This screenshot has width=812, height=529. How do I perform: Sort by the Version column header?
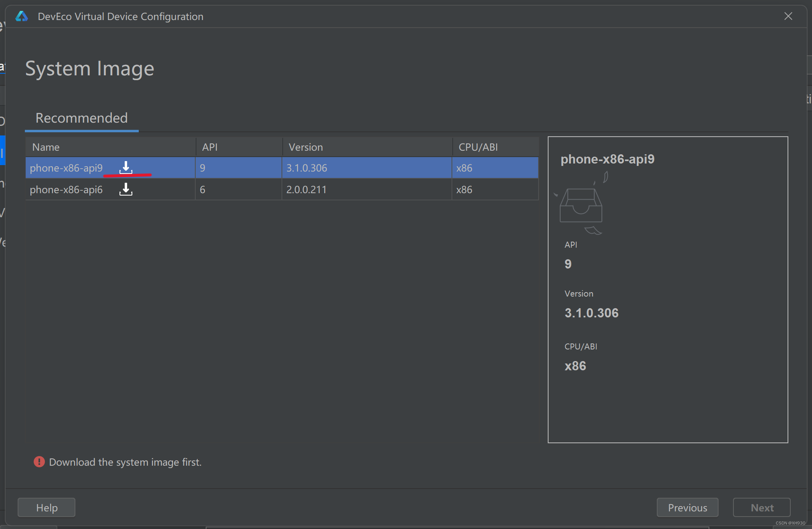tap(306, 147)
